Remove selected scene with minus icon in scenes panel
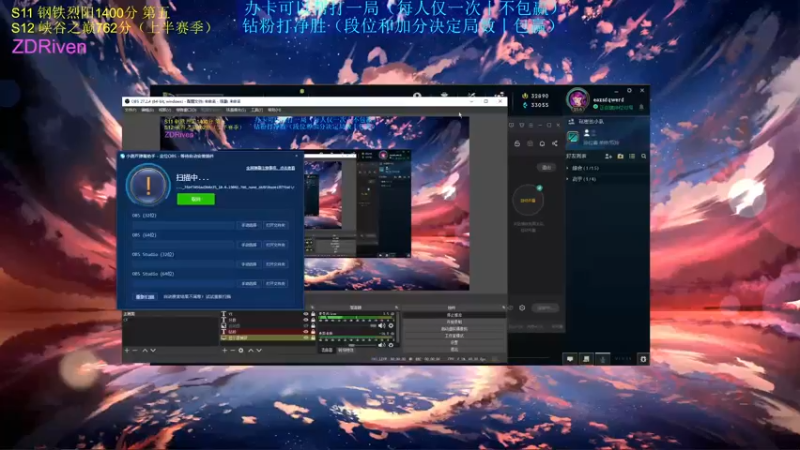 (135, 351)
